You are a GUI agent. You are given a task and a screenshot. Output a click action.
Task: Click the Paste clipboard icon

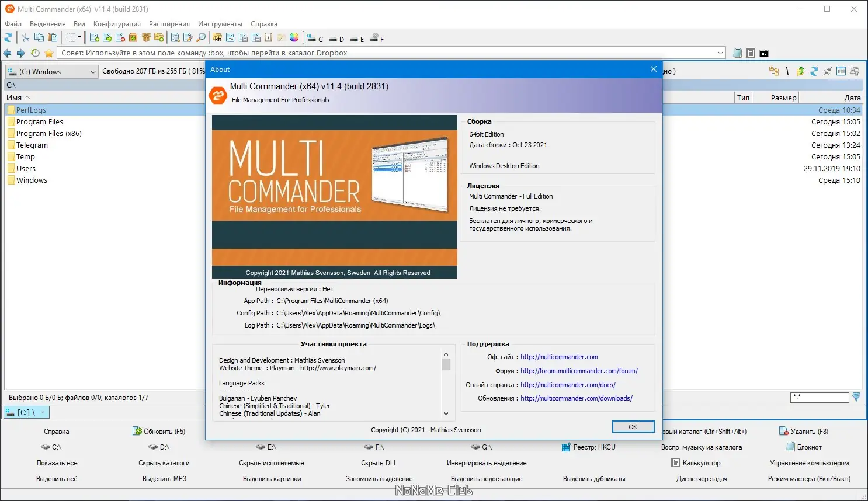coord(53,37)
